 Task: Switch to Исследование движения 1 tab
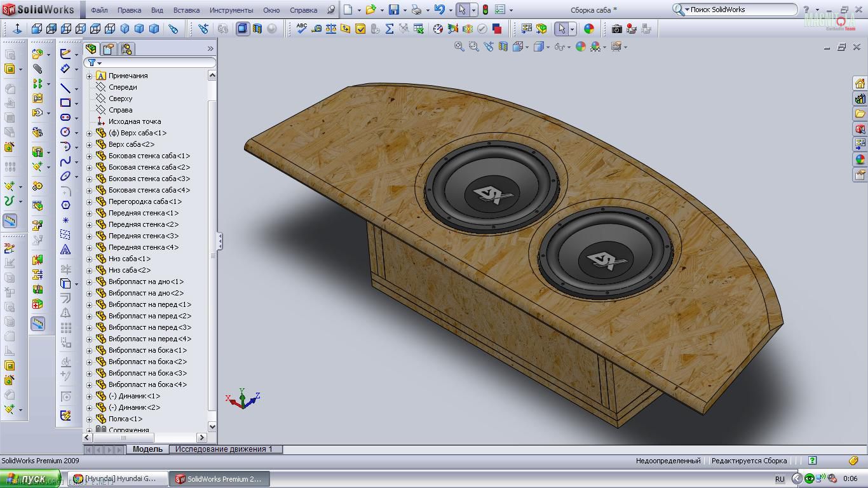[x=224, y=449]
